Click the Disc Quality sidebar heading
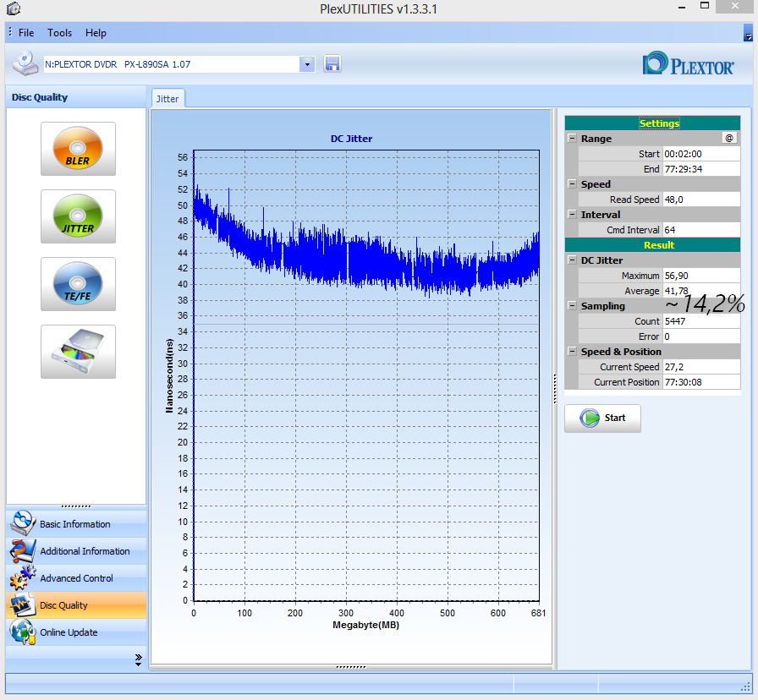758x700 pixels. [40, 97]
